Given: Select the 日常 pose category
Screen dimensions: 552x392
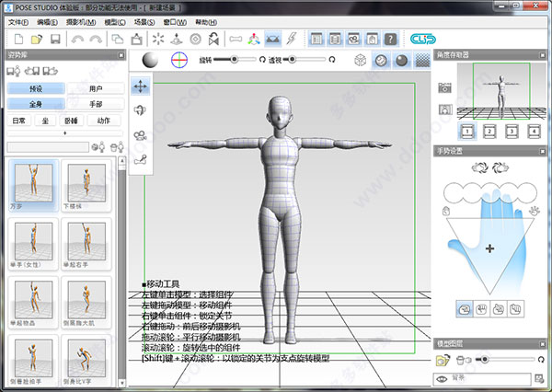Looking at the screenshot, I should click(19, 121).
